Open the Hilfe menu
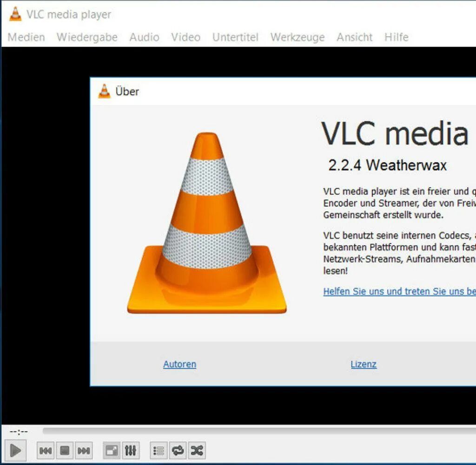This screenshot has height=465, width=476. click(x=397, y=37)
